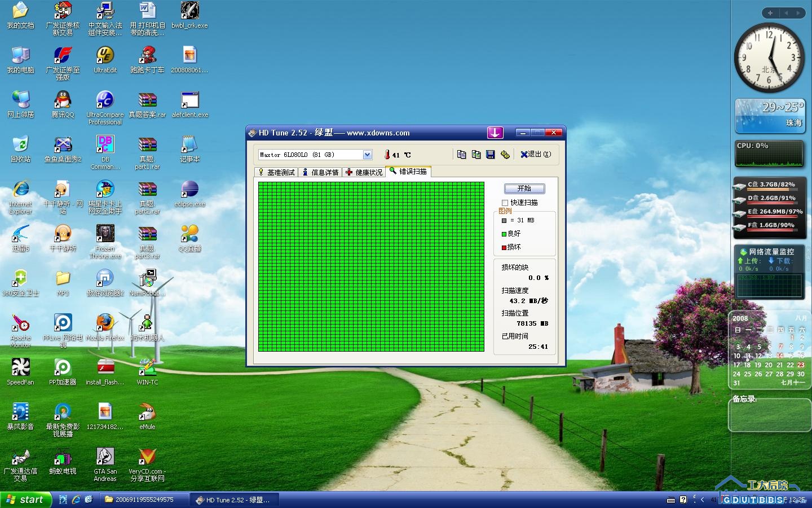Open the Apache Monitor desktop shortcut

pyautogui.click(x=20, y=331)
